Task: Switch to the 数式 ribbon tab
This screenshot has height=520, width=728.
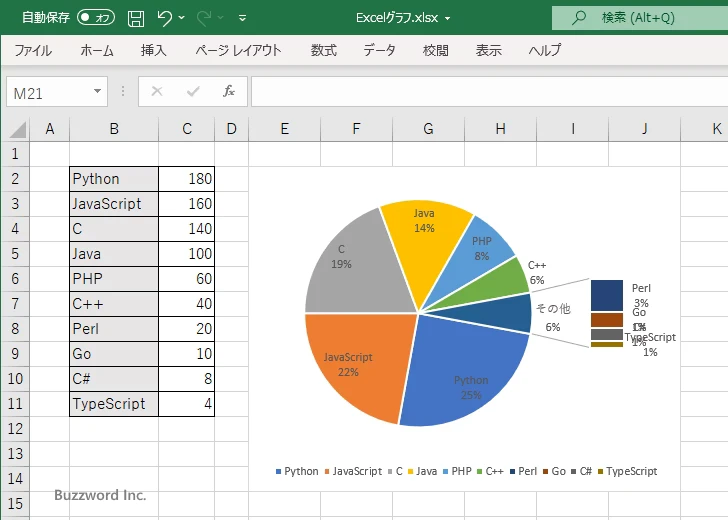Action: (323, 50)
